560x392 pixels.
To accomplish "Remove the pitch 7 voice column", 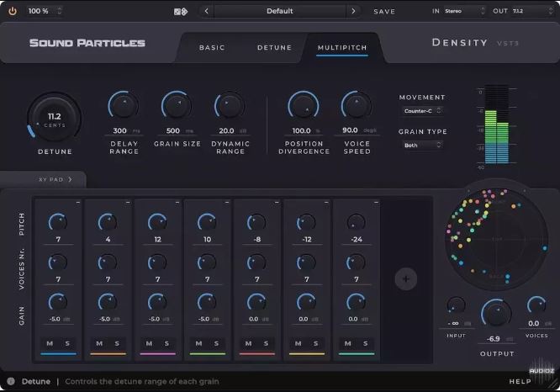I will tap(78, 203).
